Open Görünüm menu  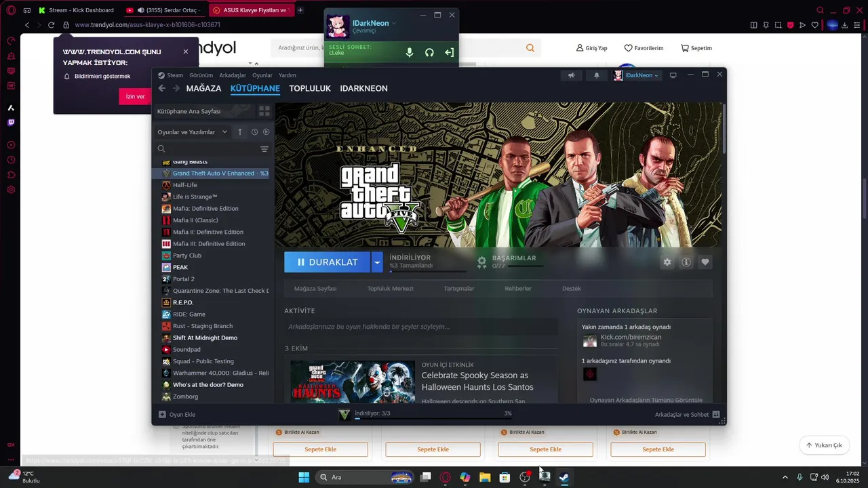click(x=201, y=75)
